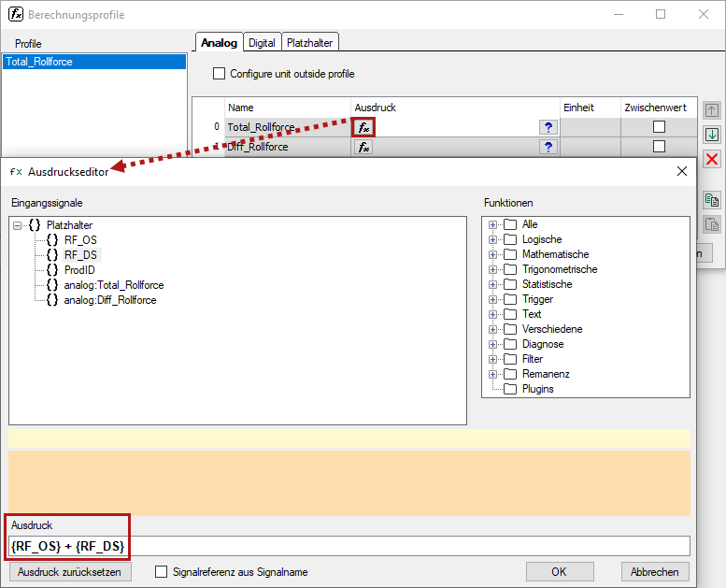The width and height of the screenshot is (726, 588).
Task: Click the ProdID placeholder braces icon
Action: (52, 270)
